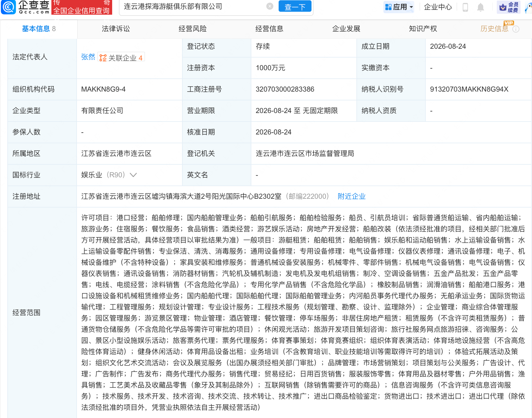The image size is (532, 418).
Task: Click the 关联企业 network icon
Action: point(103,58)
